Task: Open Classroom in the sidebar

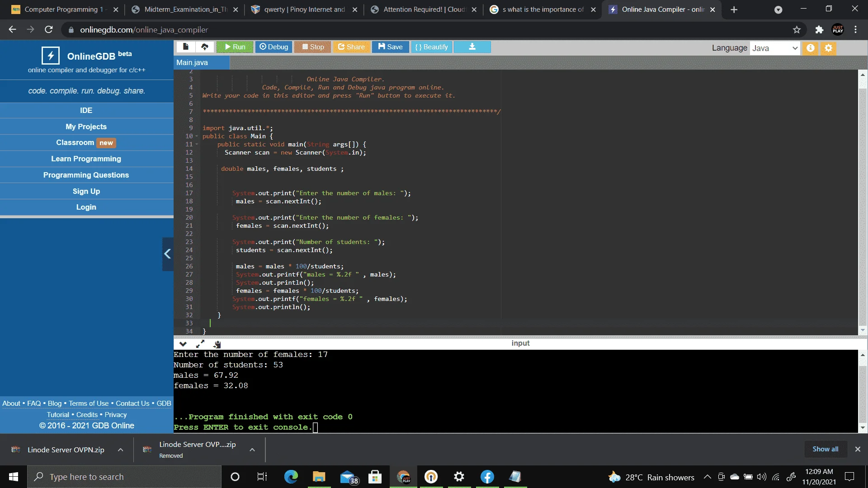Action: click(86, 143)
